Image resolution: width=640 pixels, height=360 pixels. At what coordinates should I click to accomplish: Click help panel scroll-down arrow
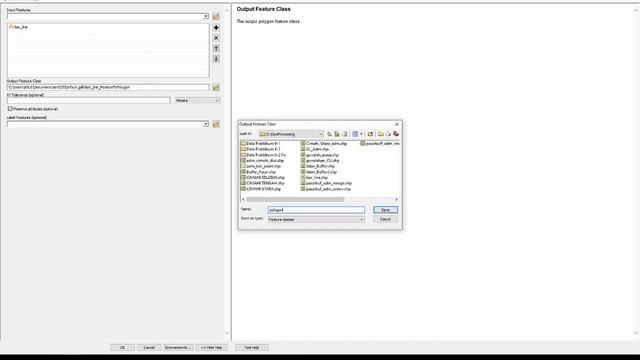click(x=636, y=333)
